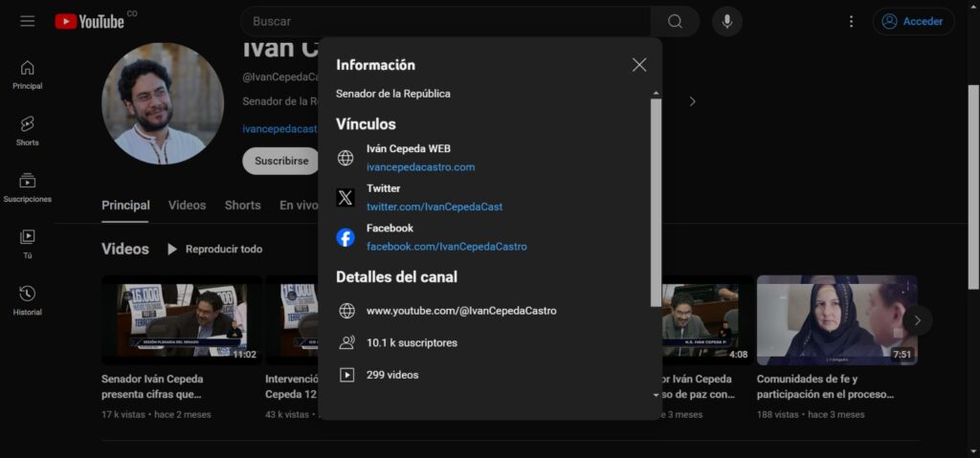The height and width of the screenshot is (458, 980).
Task: Click the channel profile picture
Action: [163, 103]
